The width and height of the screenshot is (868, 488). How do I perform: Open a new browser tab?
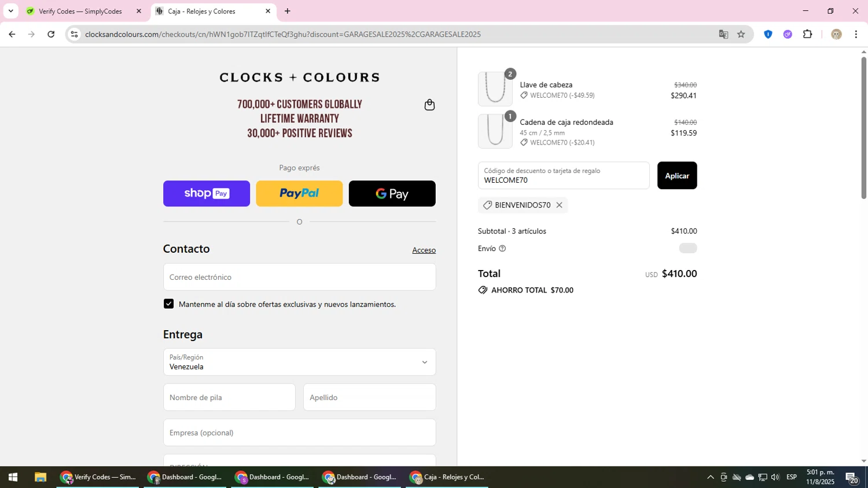pyautogui.click(x=288, y=11)
